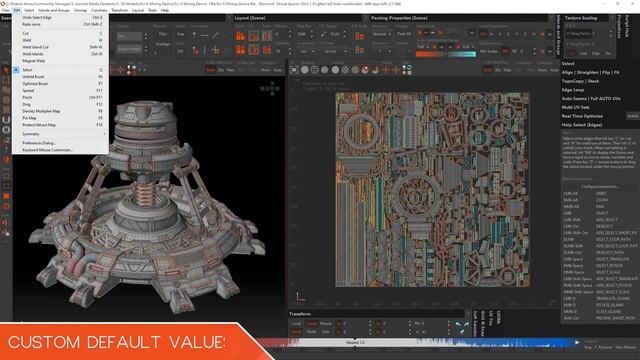Expand the Symmetry submenu

(60, 134)
